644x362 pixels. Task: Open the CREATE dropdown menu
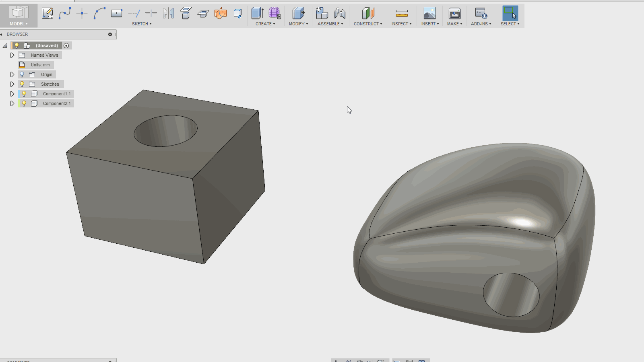265,24
